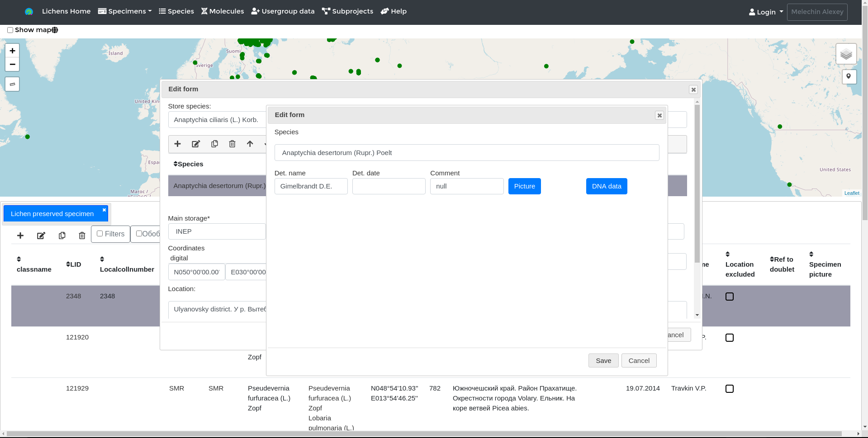Save the species edit form
The width and height of the screenshot is (868, 438).
[603, 361]
